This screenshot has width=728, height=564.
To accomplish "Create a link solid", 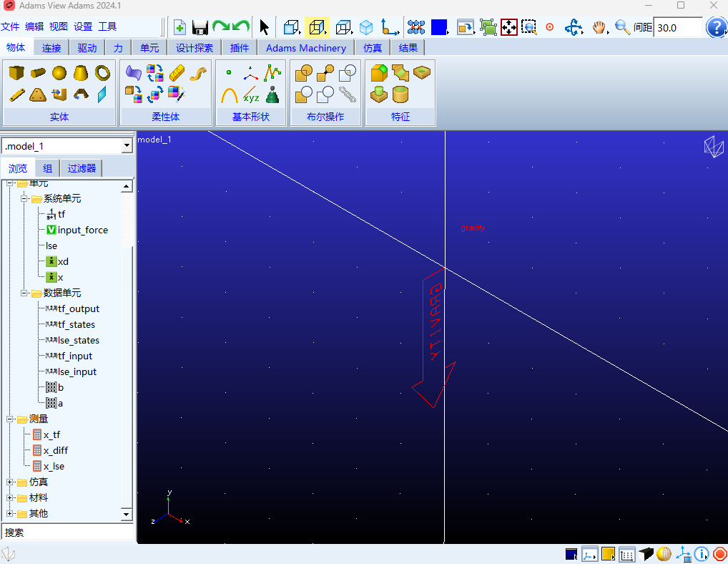I will pyautogui.click(x=17, y=94).
